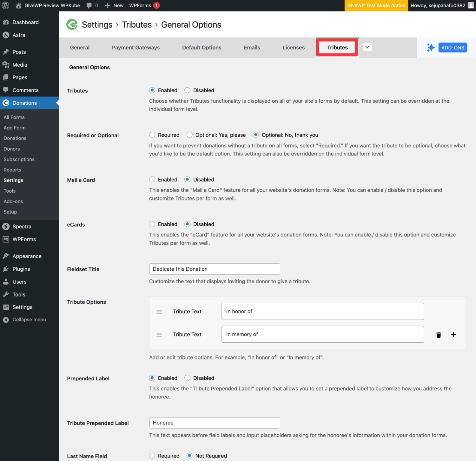The image size is (476, 461).
Task: Open the Payment Gateways tab
Action: [x=136, y=48]
